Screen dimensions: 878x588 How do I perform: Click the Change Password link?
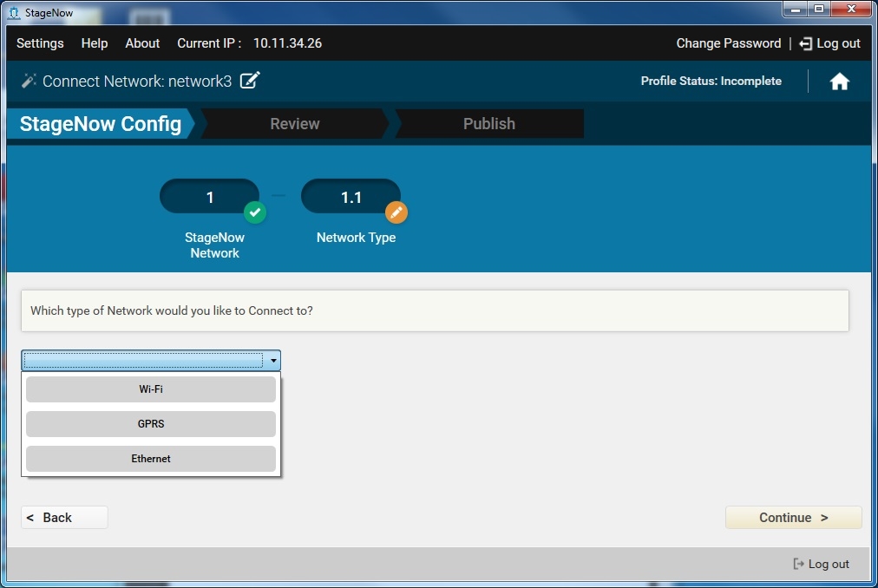(729, 43)
